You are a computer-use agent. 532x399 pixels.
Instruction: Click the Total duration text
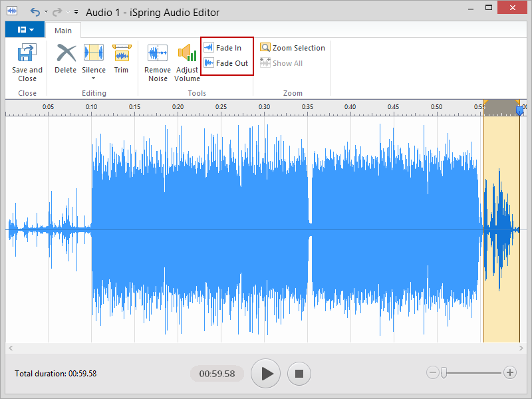click(x=56, y=374)
